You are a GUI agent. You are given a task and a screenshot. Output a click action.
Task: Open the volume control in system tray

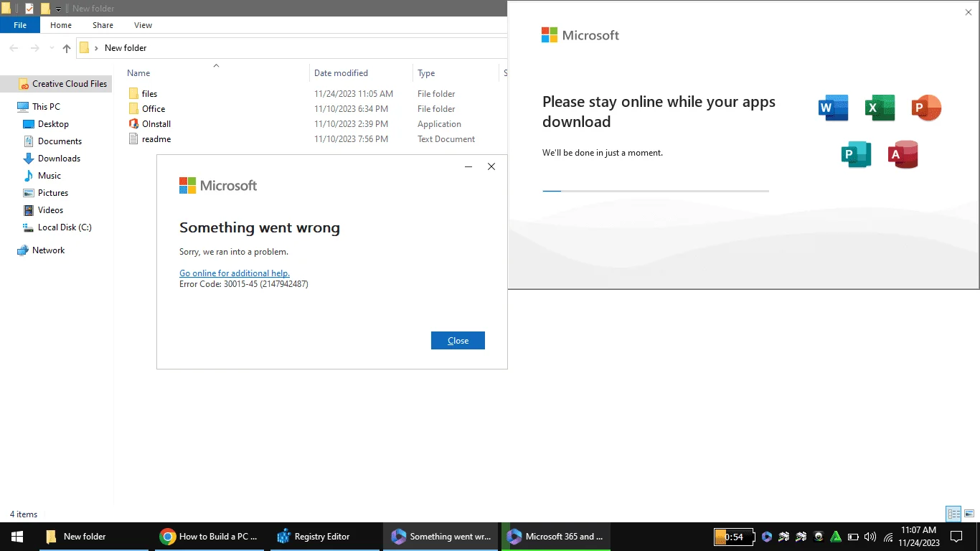[870, 537]
